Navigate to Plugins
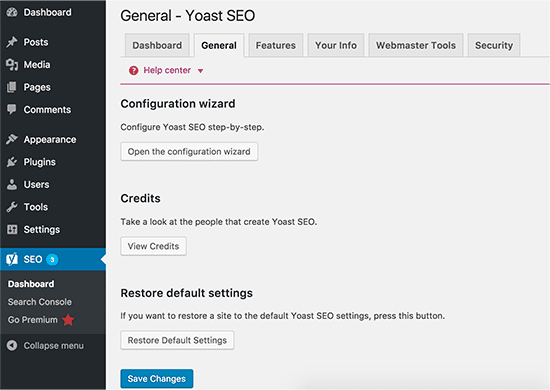The width and height of the screenshot is (550, 390). (x=40, y=162)
